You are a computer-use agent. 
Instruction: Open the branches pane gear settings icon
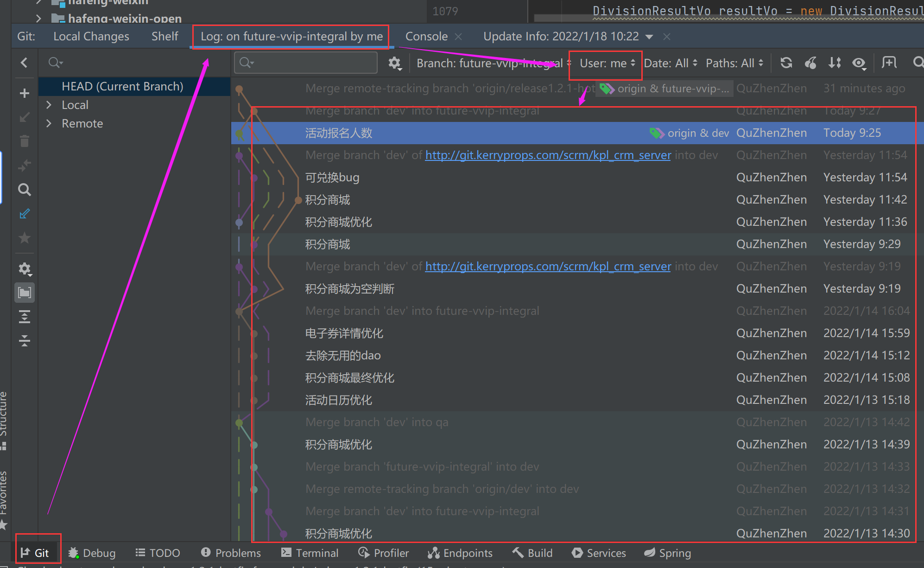tap(25, 269)
